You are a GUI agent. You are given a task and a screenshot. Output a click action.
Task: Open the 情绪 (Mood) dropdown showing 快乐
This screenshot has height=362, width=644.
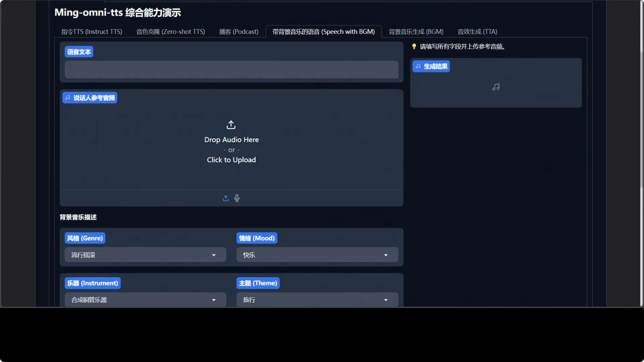point(317,255)
